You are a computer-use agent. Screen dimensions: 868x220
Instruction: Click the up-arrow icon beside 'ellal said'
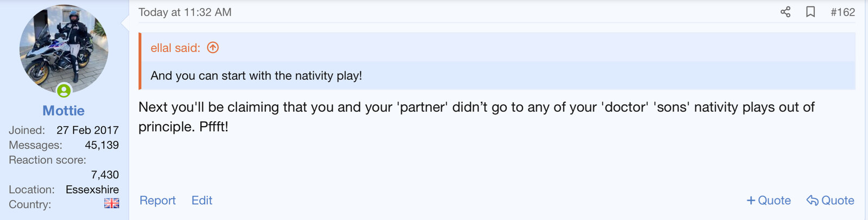coord(213,48)
